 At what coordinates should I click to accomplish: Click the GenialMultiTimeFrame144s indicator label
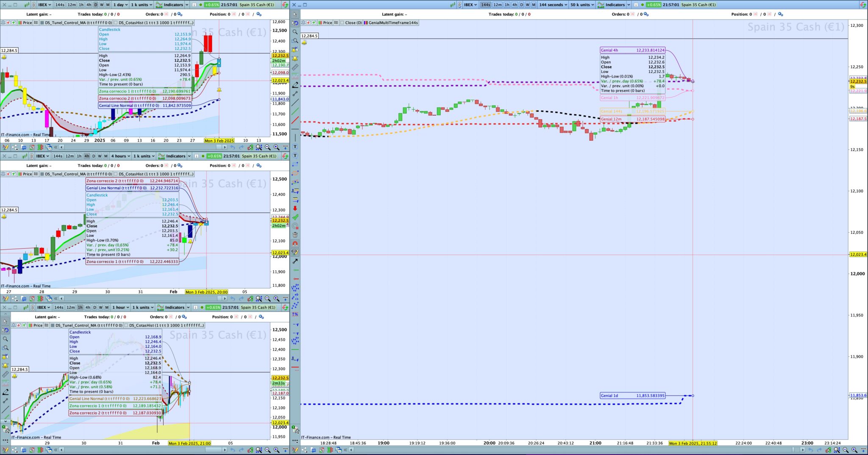(x=393, y=23)
